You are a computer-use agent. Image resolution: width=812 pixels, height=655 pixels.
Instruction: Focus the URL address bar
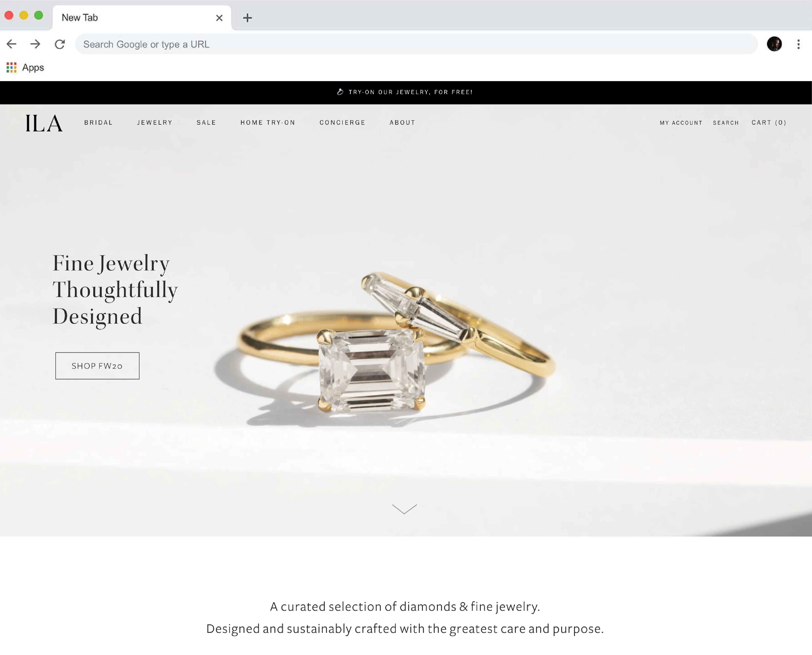pos(416,44)
